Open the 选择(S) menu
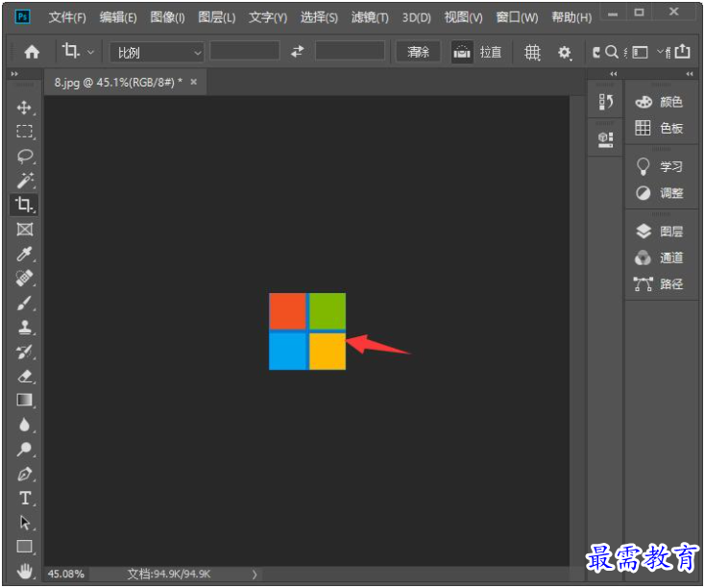 click(x=319, y=17)
